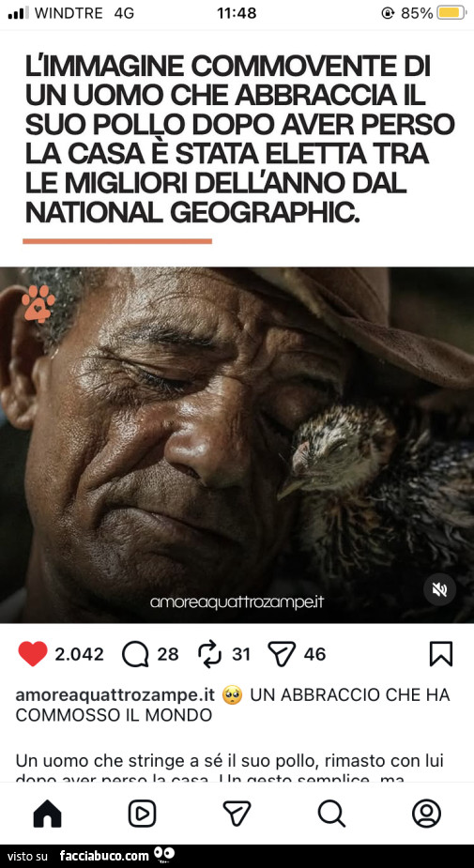This screenshot has width=474, height=868.
Task: Share post with paper plane icon beside 46
Action: click(282, 654)
